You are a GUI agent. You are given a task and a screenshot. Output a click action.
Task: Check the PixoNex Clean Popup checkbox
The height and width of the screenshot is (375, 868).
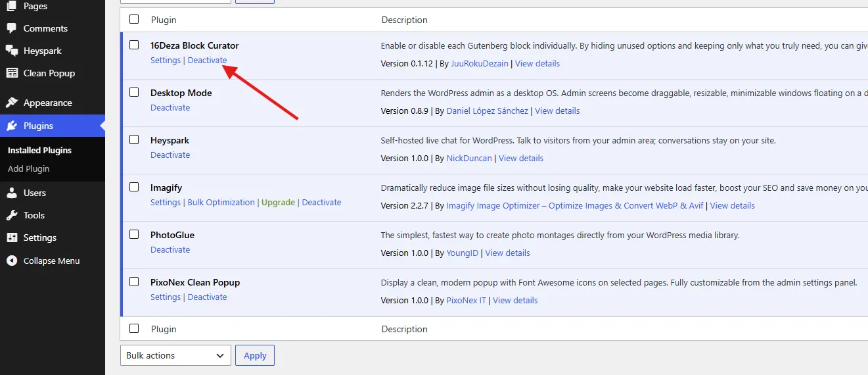coord(134,282)
